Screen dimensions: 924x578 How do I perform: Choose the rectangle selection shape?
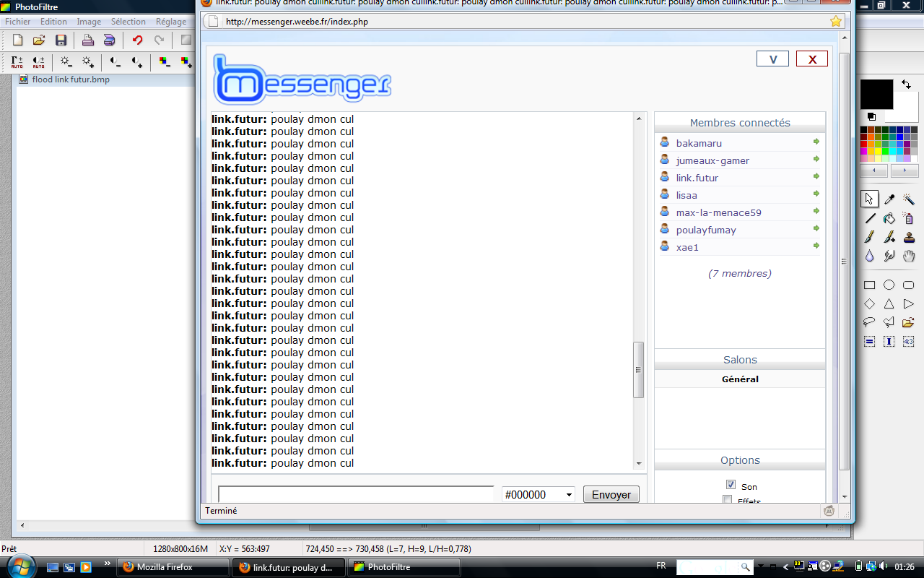[870, 285]
